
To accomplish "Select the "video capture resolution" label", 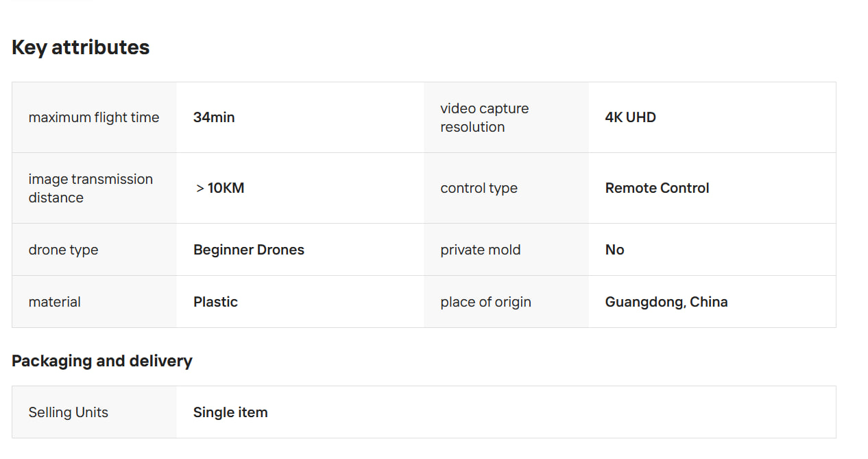I will click(x=484, y=117).
